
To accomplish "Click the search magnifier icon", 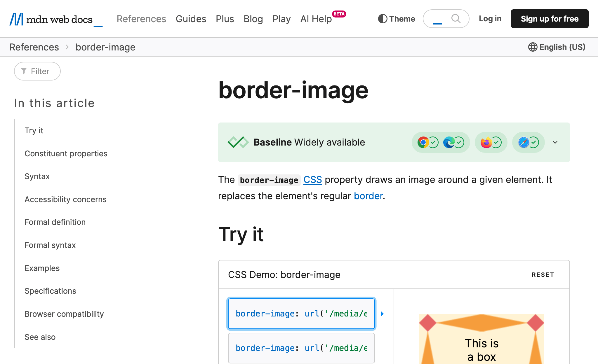I will click(x=456, y=19).
